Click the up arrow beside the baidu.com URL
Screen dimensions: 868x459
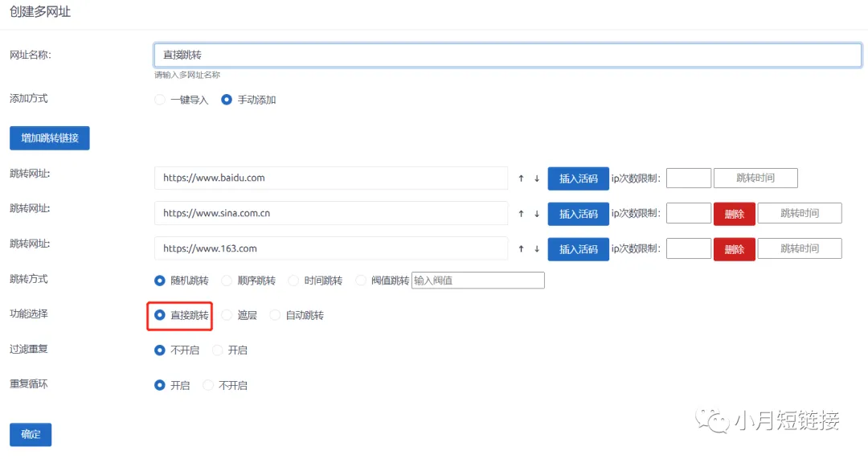point(521,178)
